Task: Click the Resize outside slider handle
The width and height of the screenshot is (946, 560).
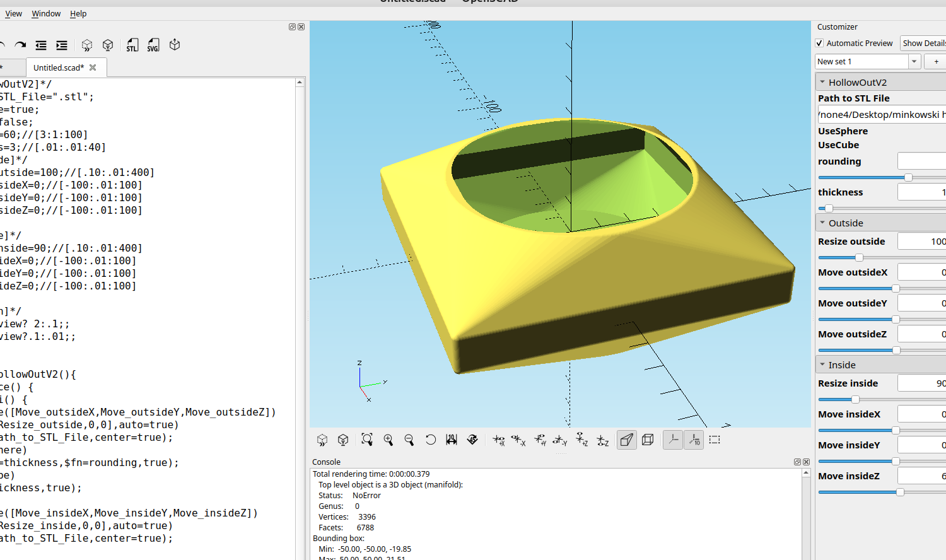Action: 859,258
